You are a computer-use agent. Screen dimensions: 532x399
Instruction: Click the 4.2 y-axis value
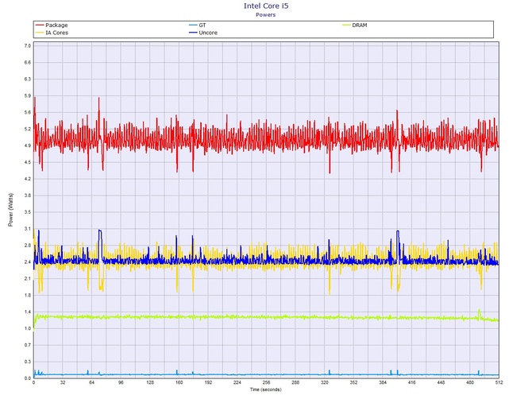[x=28, y=179]
